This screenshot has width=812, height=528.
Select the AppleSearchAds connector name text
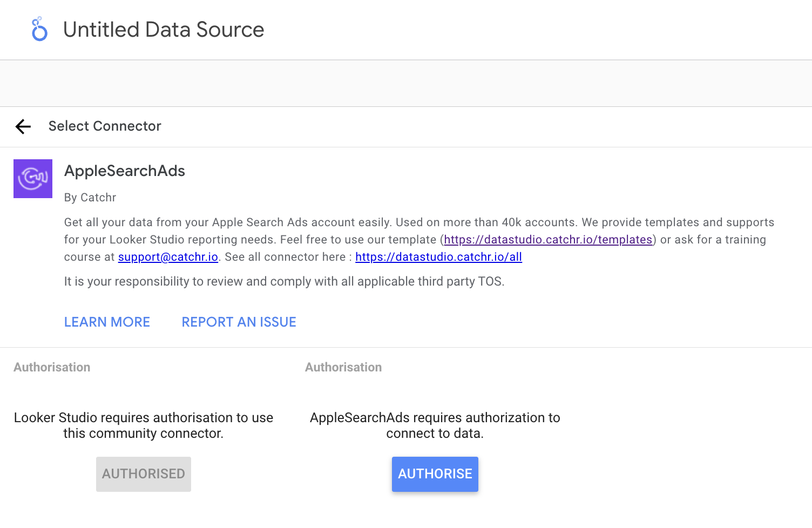pos(124,171)
